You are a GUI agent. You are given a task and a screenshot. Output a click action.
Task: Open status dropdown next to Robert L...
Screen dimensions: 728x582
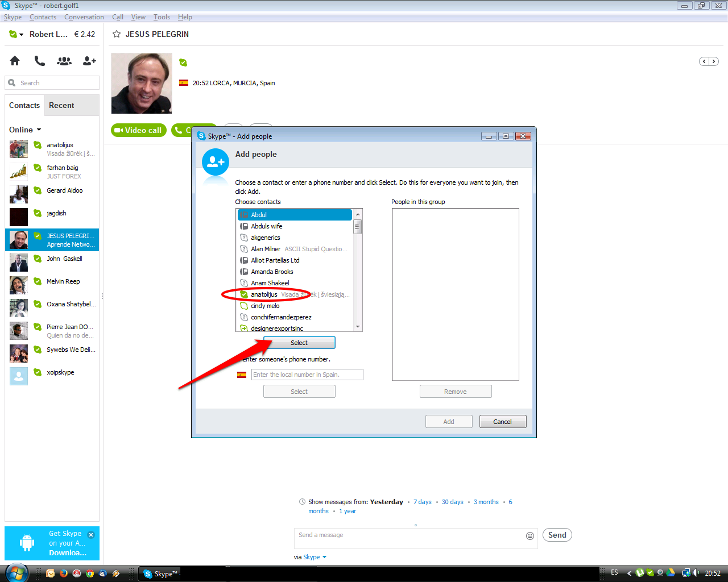16,35
